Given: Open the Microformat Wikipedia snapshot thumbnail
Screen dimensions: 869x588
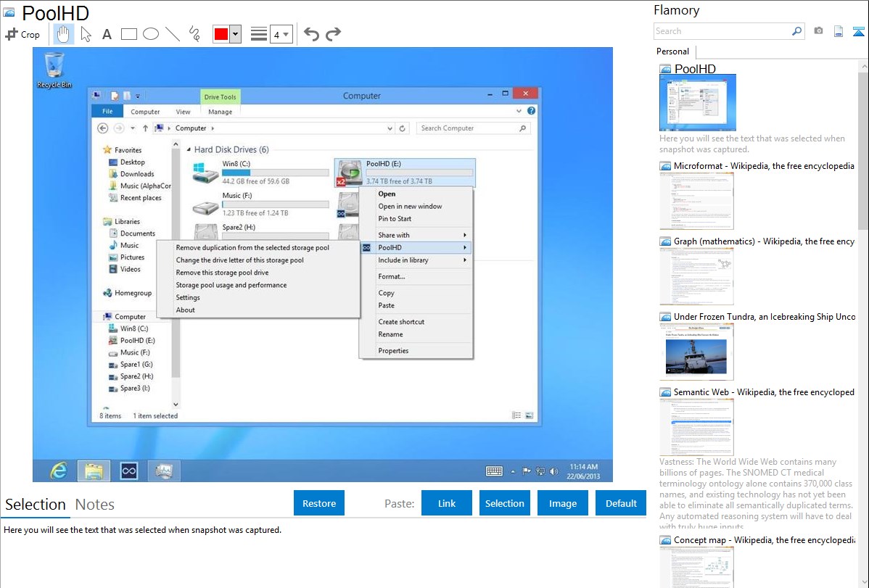Looking at the screenshot, I should coord(696,201).
